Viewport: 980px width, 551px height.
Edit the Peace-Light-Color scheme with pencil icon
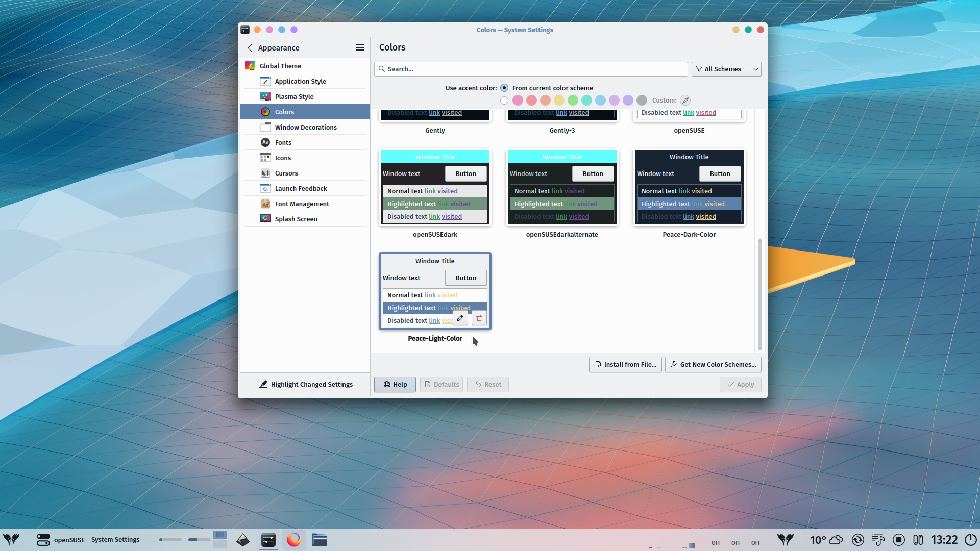460,318
